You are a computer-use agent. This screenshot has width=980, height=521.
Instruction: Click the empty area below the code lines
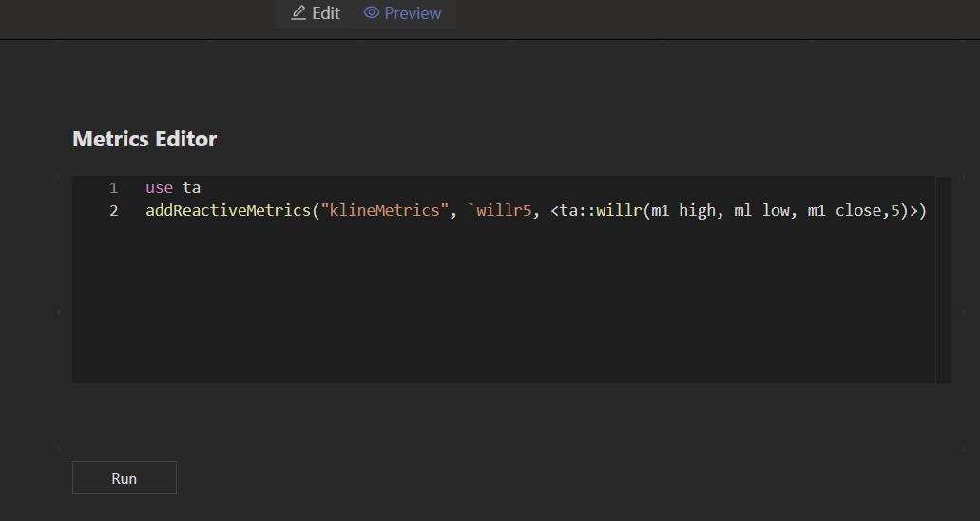(x=504, y=304)
